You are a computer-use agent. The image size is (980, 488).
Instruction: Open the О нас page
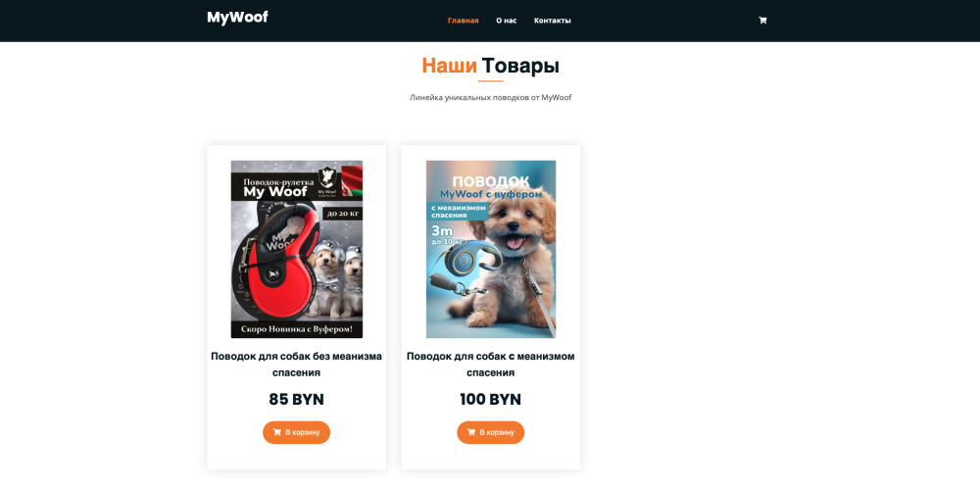[x=507, y=21]
